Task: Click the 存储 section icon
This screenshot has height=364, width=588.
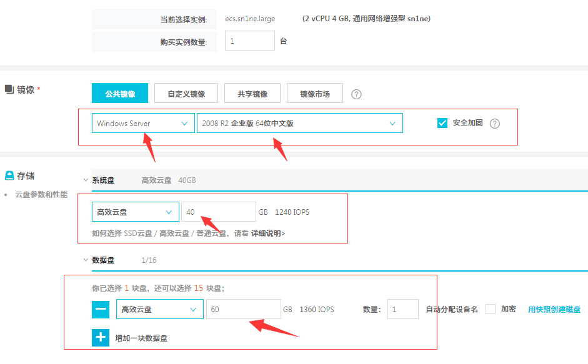Action: (x=9, y=175)
